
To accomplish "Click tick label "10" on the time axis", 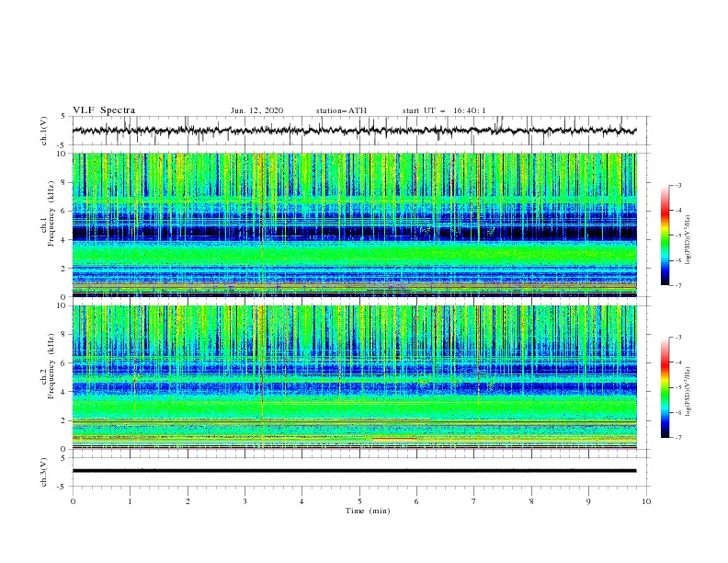I will 646,501.
